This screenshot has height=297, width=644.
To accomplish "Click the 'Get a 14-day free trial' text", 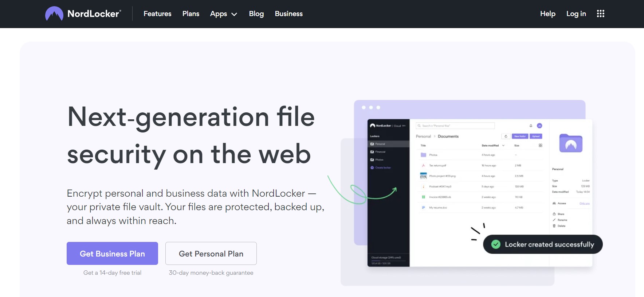I will pos(112,273).
